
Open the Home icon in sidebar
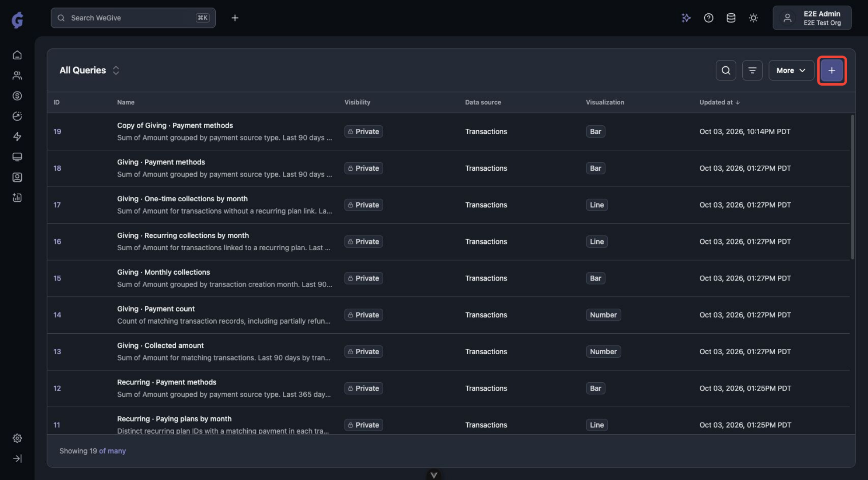tap(17, 55)
